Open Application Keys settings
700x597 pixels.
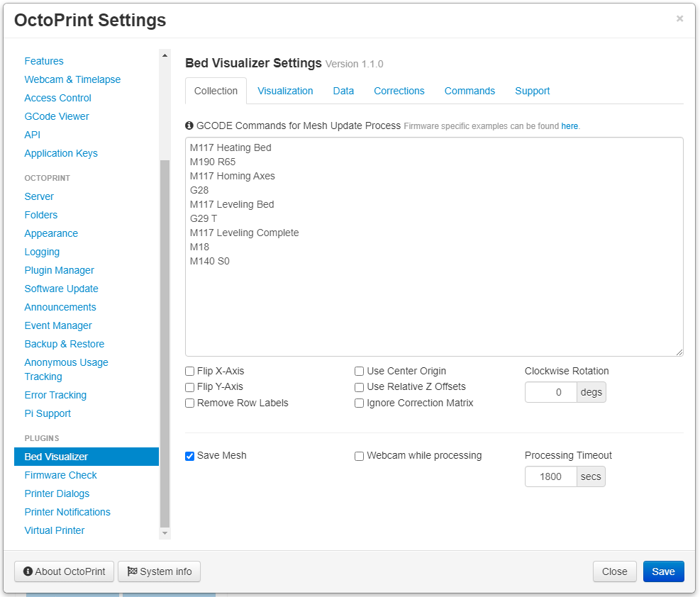[x=61, y=153]
